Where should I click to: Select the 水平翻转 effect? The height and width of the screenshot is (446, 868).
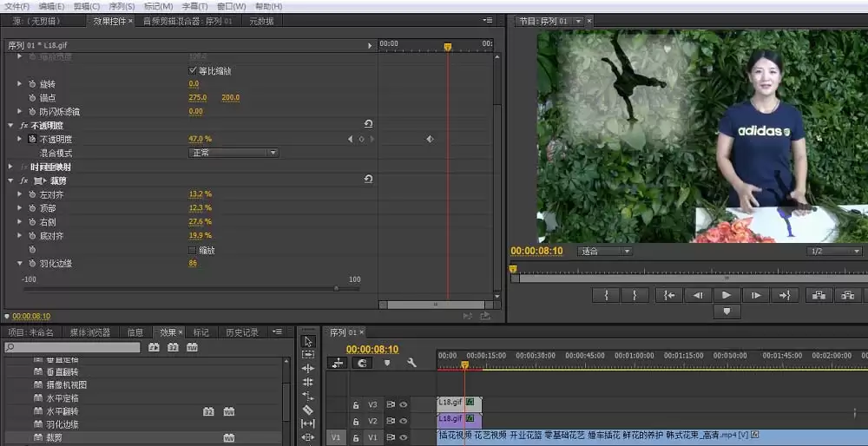pos(62,411)
